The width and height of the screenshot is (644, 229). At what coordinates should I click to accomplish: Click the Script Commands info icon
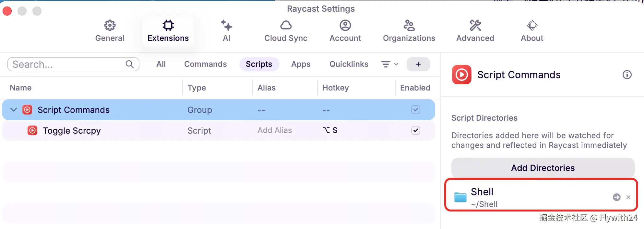[x=627, y=75]
